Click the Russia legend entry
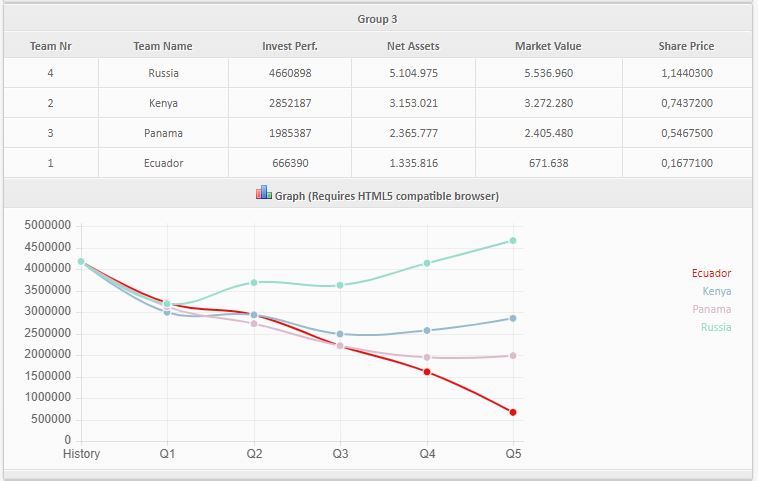 pyautogui.click(x=716, y=327)
